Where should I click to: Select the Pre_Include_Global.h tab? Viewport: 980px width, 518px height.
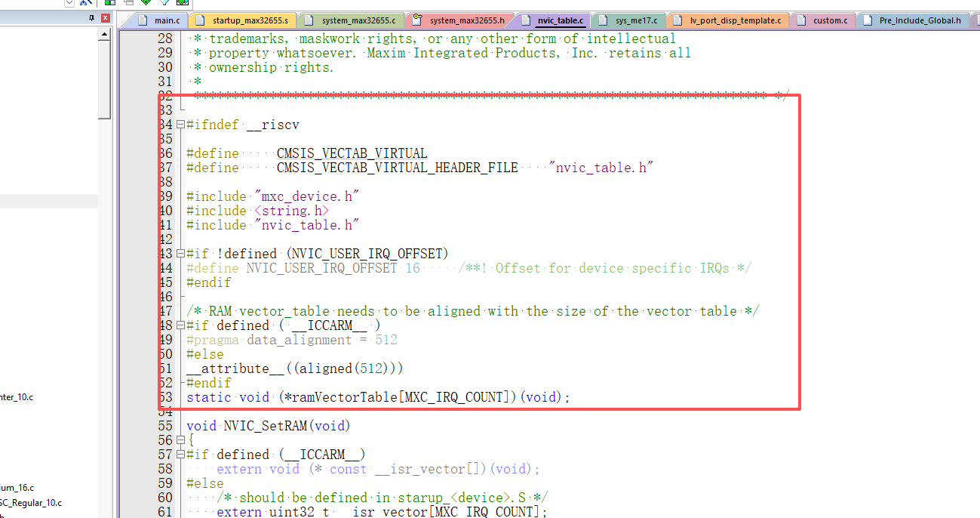tap(913, 20)
